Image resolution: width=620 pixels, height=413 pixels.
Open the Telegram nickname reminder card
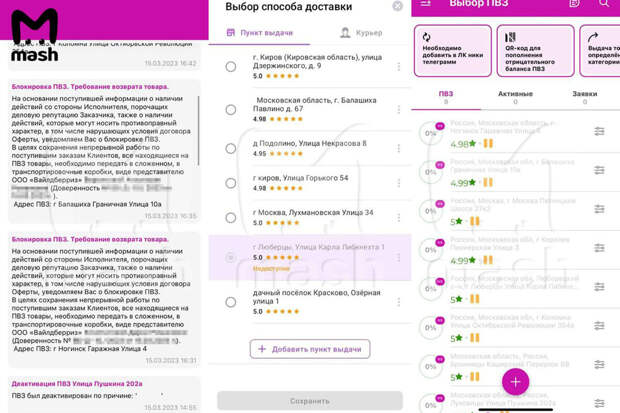tap(450, 52)
